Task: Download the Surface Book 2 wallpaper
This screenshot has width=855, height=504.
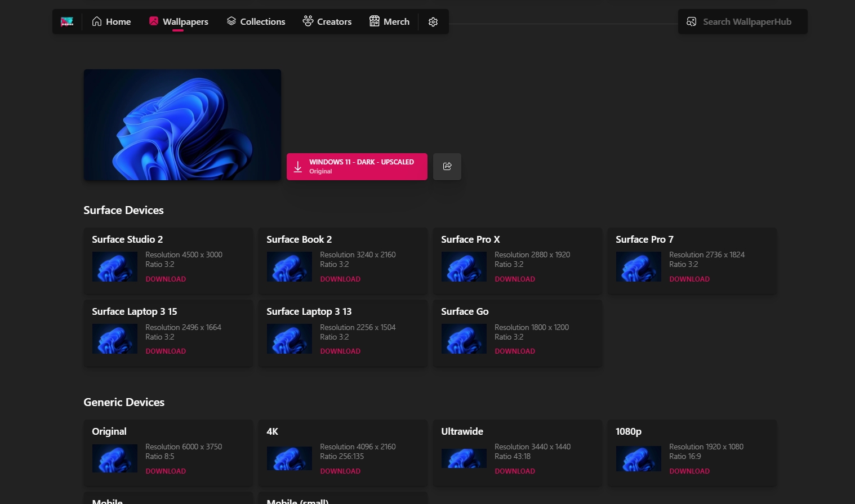Action: (x=340, y=279)
